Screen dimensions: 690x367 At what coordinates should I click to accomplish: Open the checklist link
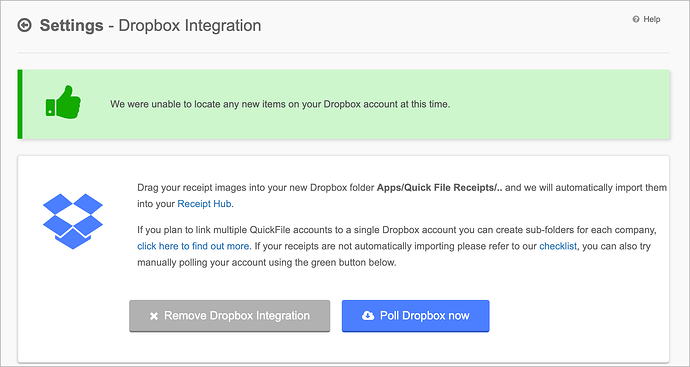click(558, 246)
